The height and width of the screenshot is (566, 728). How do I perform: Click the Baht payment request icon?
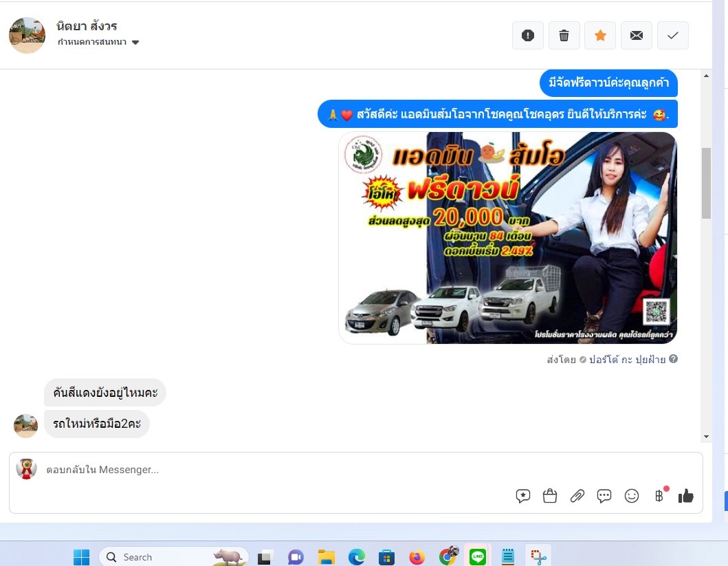tap(659, 496)
